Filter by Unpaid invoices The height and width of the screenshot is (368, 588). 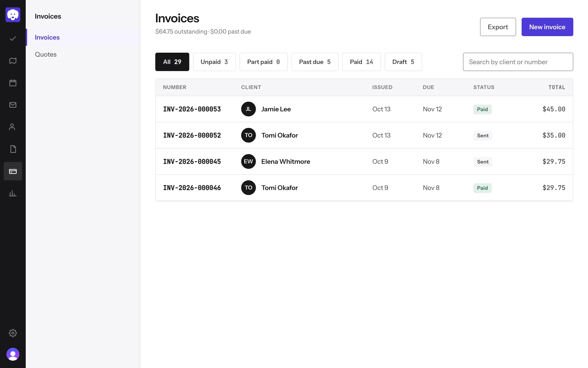click(214, 62)
